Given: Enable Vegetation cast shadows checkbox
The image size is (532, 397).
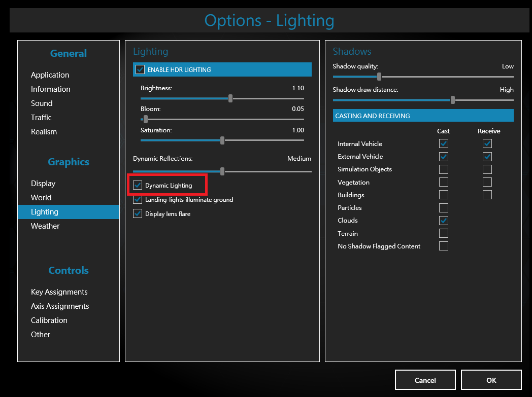Looking at the screenshot, I should click(444, 182).
